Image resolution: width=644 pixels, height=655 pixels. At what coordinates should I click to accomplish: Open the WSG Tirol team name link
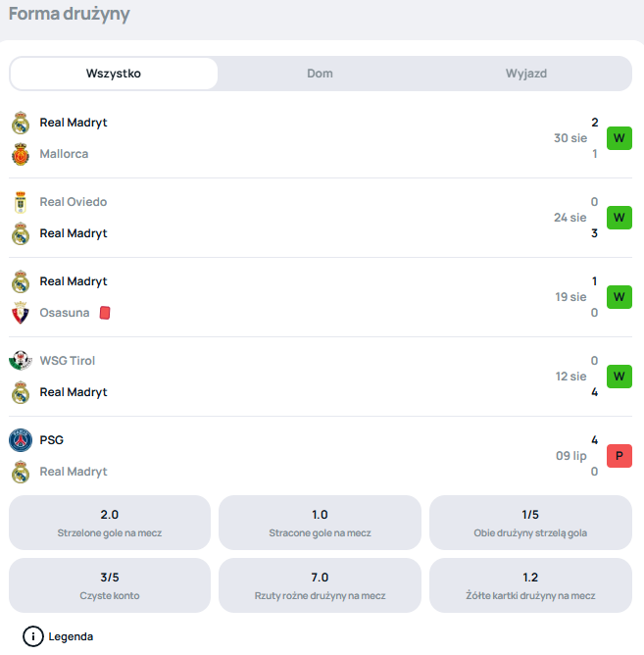(x=68, y=361)
